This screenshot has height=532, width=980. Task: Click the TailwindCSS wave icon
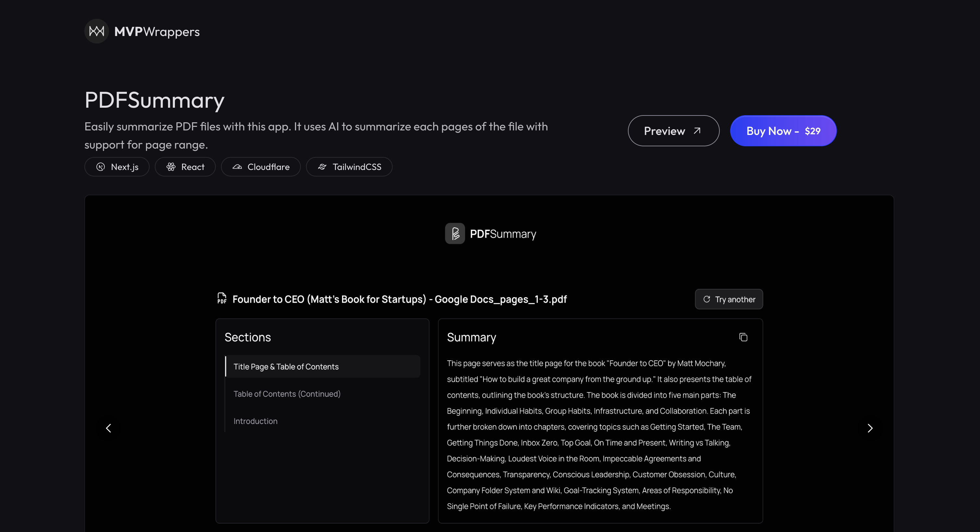point(322,167)
